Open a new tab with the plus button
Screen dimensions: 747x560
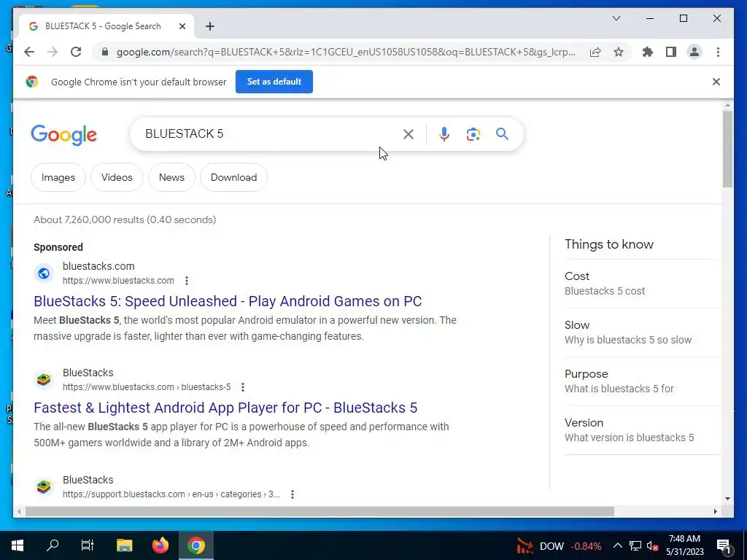(209, 26)
